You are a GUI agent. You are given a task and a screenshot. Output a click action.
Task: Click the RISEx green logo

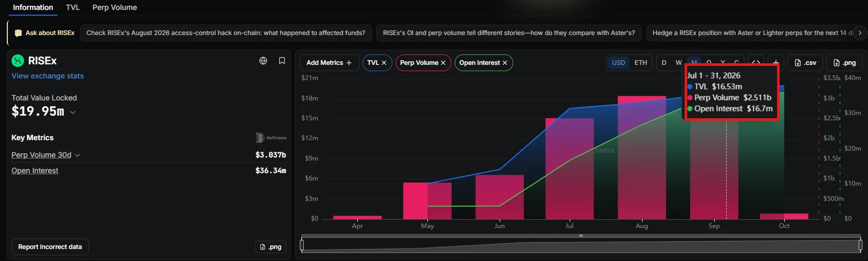click(x=18, y=61)
